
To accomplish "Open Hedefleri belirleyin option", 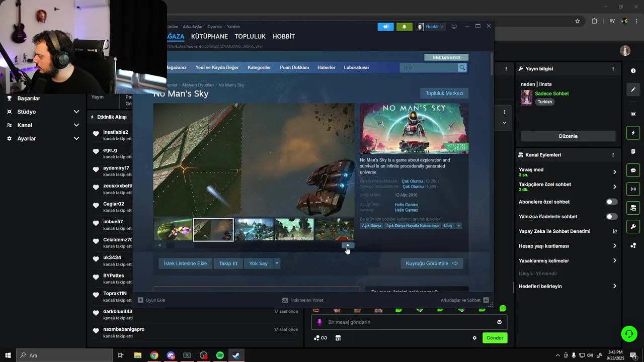I will 568,286.
